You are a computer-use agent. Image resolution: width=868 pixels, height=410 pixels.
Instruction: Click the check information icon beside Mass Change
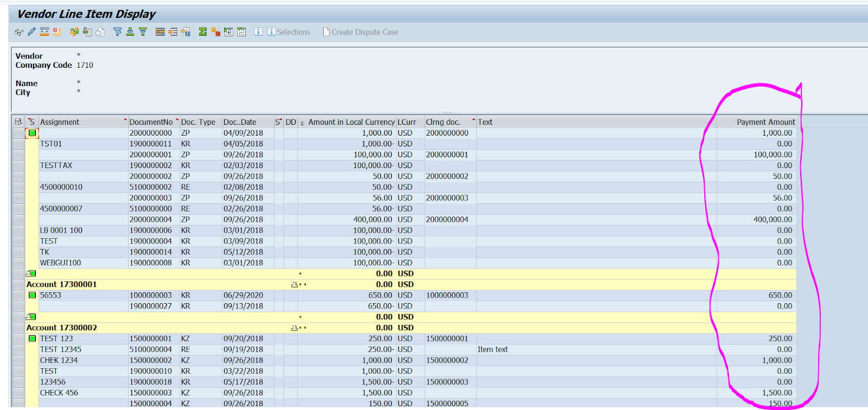(57, 32)
